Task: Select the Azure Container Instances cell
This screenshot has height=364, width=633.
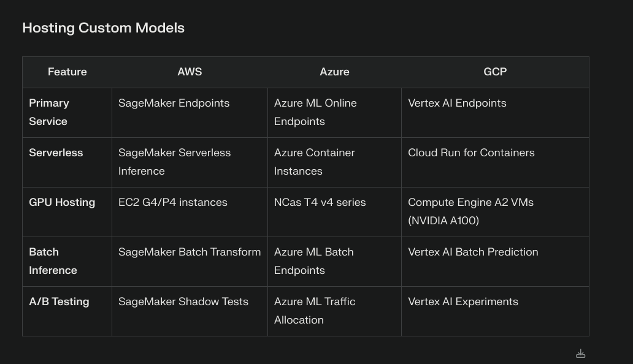Action: (335, 162)
